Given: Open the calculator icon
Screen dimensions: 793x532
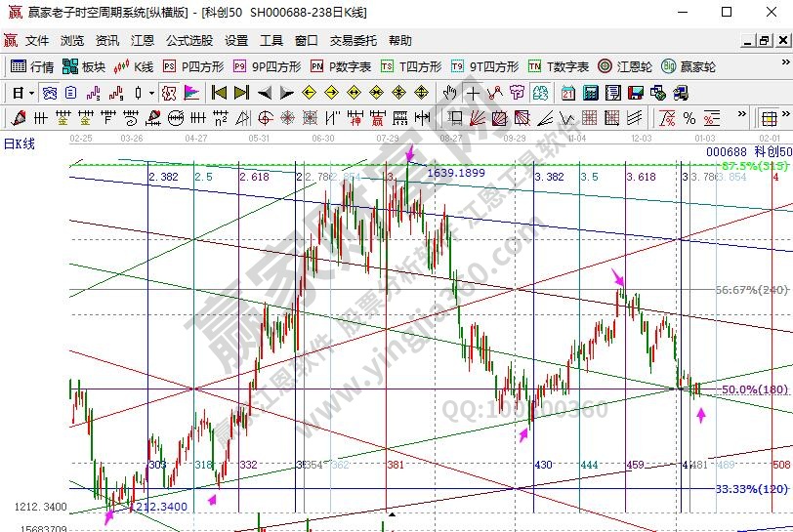Looking at the screenshot, I should pos(591,93).
